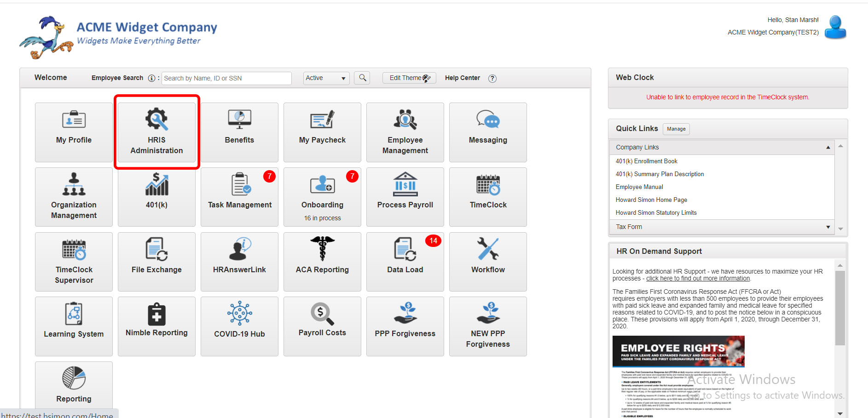
Task: Click 'Hello, Stan Marsh!' text
Action: 793,20
